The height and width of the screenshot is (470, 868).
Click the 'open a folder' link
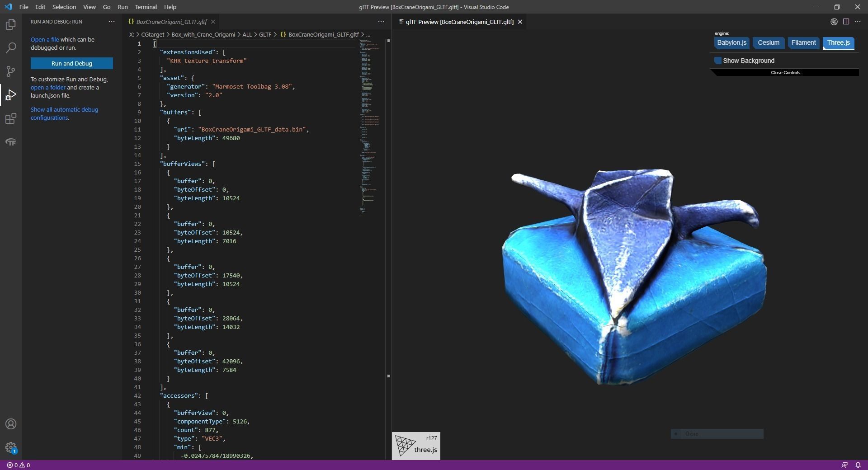(48, 88)
